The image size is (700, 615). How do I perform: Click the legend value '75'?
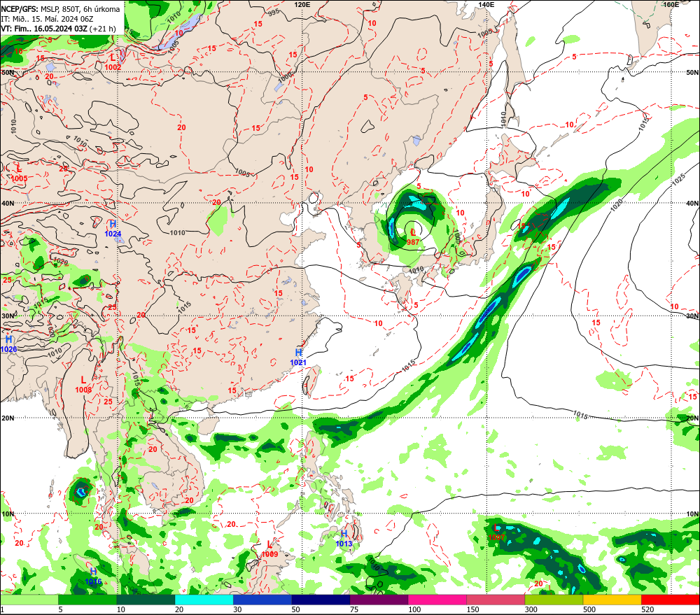[354, 609]
